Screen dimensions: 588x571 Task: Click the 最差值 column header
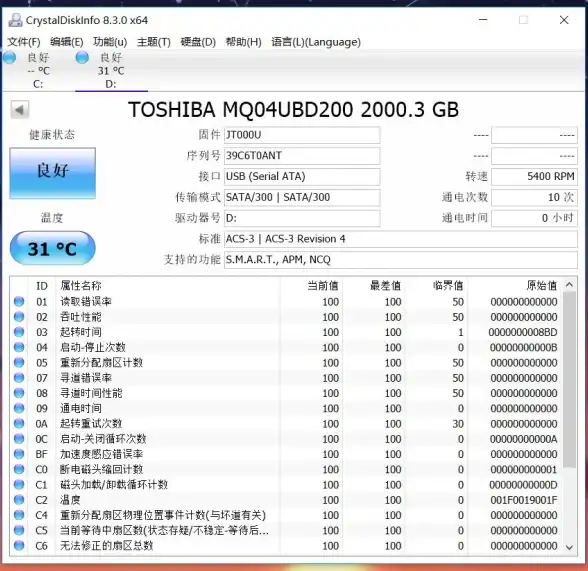374,286
